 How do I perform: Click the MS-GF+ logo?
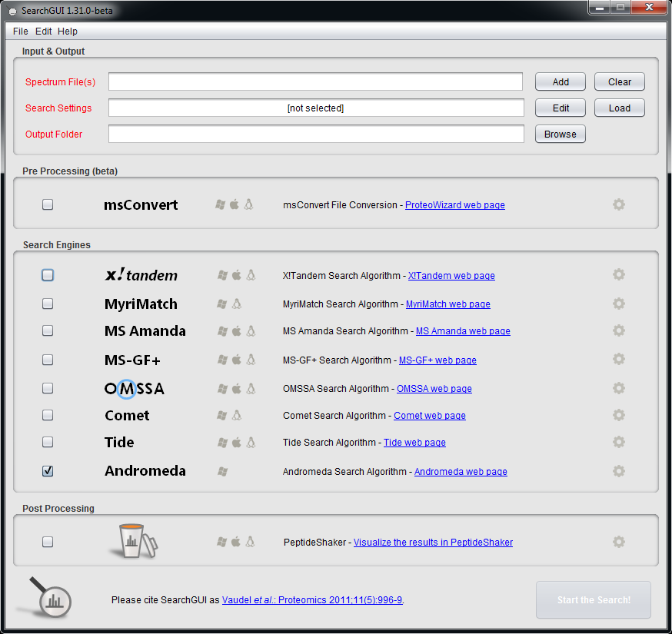tap(132, 360)
